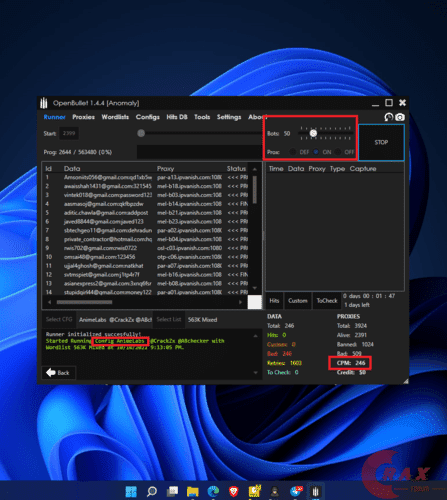This screenshot has height=500, width=447.
Task: Click the refresh/history icon next to the camera icon
Action: click(x=389, y=117)
